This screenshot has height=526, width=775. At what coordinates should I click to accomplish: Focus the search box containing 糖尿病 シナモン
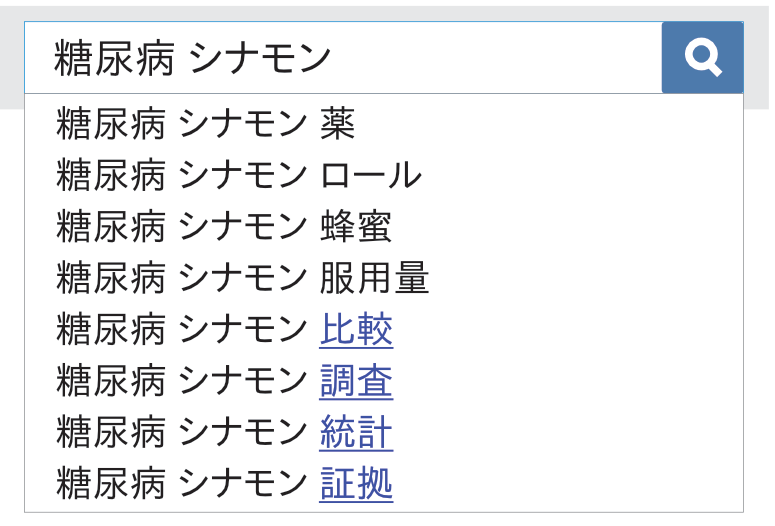click(343, 57)
